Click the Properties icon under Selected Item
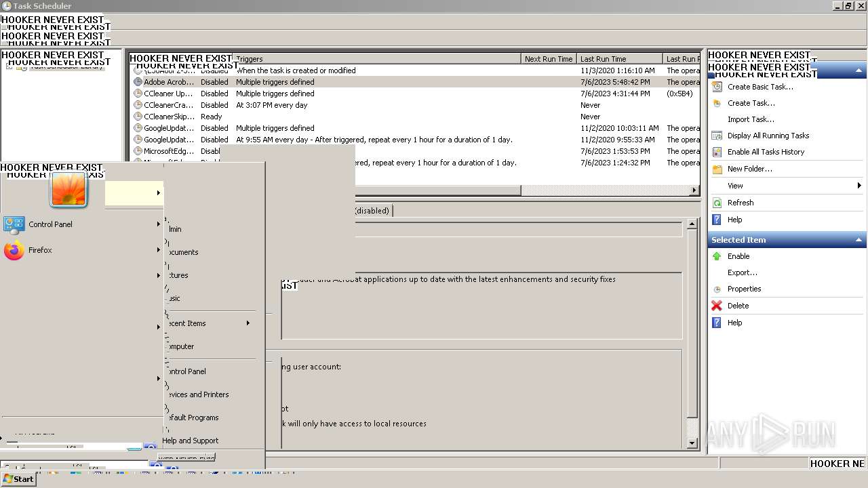This screenshot has height=488, width=868. click(x=717, y=289)
